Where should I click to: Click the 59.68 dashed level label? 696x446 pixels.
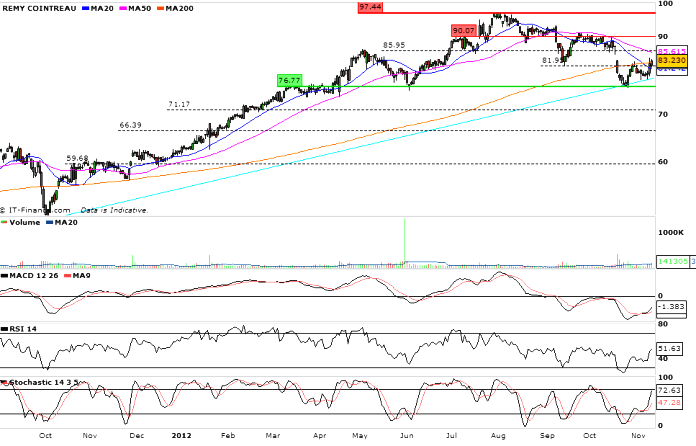tap(77, 158)
